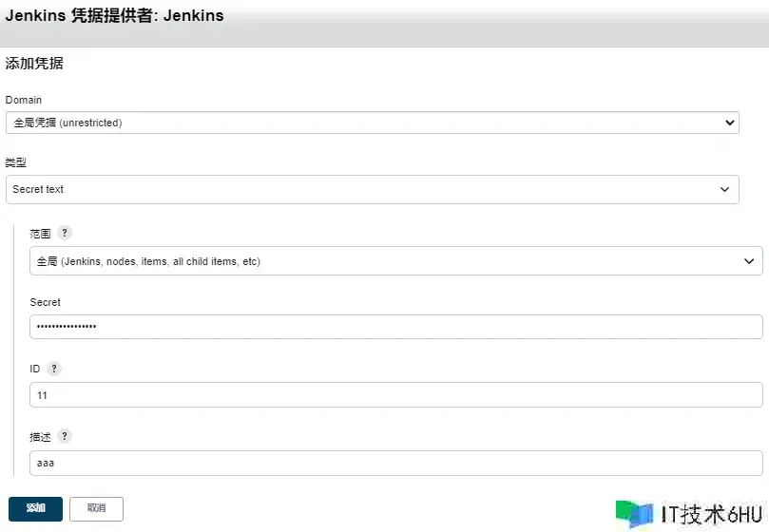
Task: Expand the 类型 dropdown set to Secret text
Action: (x=372, y=189)
